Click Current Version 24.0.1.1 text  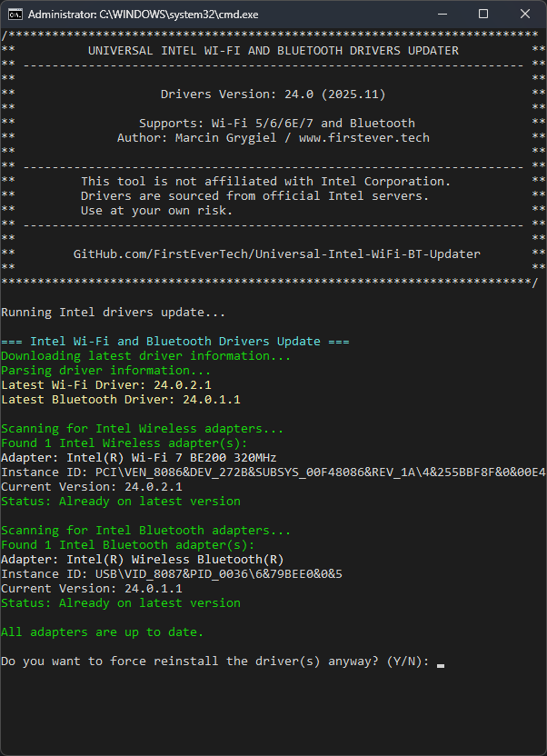coord(91,589)
